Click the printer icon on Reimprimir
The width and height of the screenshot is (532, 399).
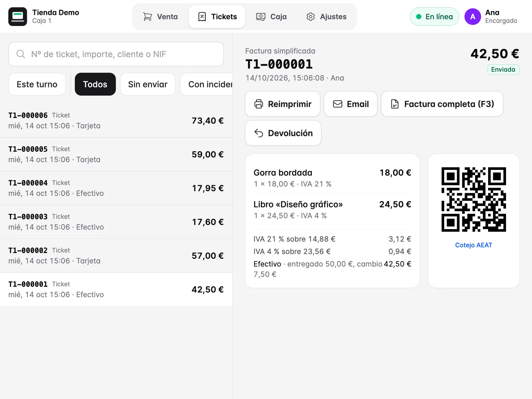pos(259,104)
